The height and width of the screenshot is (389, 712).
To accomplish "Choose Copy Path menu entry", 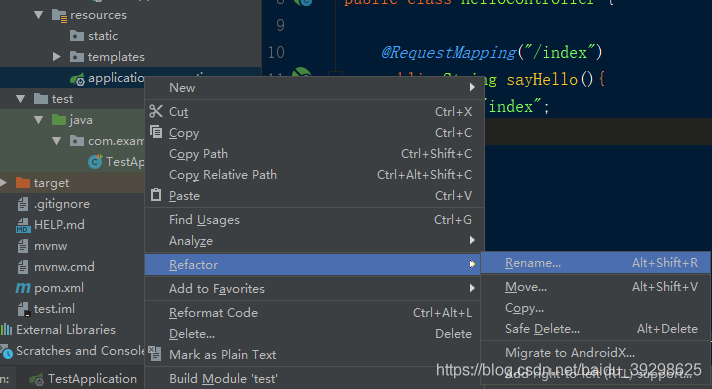I will point(314,154).
